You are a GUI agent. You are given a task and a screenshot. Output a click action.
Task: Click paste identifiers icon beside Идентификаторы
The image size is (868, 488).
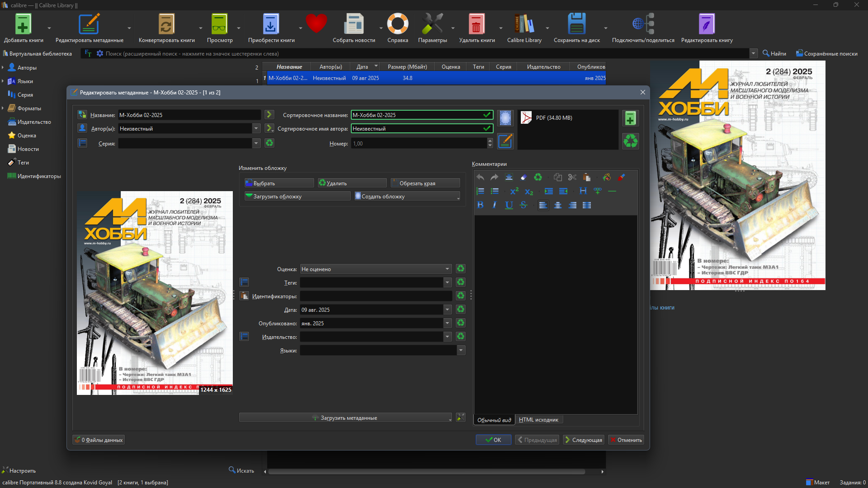pyautogui.click(x=244, y=296)
